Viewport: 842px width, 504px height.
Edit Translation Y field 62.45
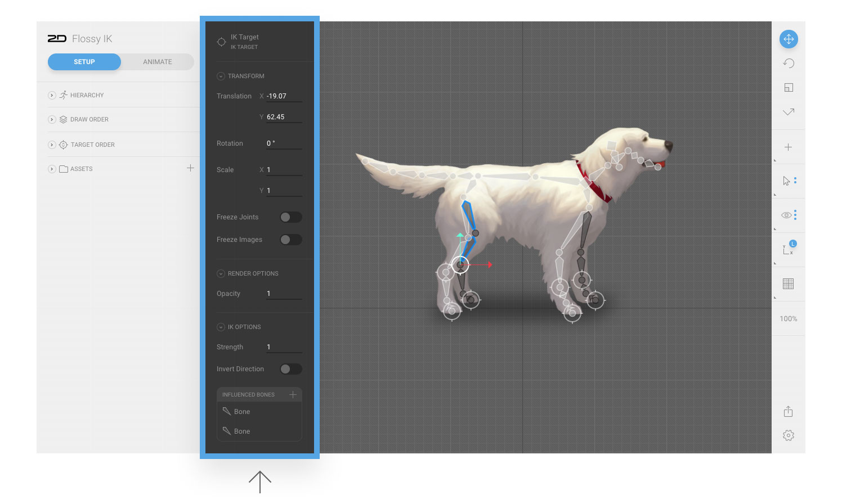pos(284,117)
